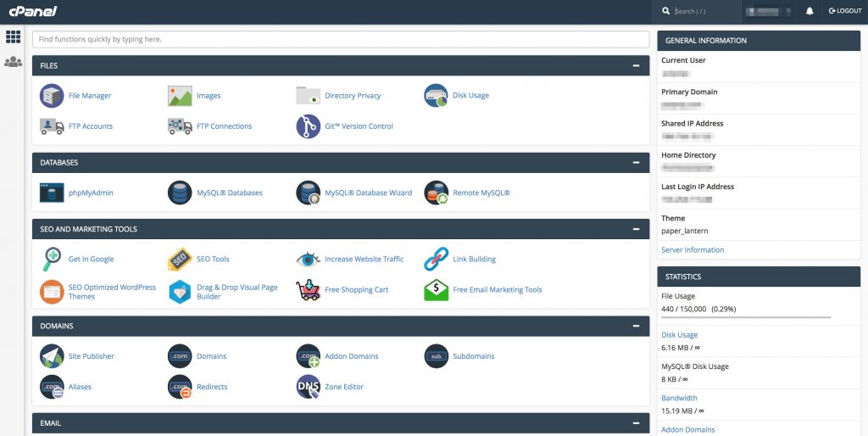
Task: Open the File Manager icon
Action: [52, 96]
